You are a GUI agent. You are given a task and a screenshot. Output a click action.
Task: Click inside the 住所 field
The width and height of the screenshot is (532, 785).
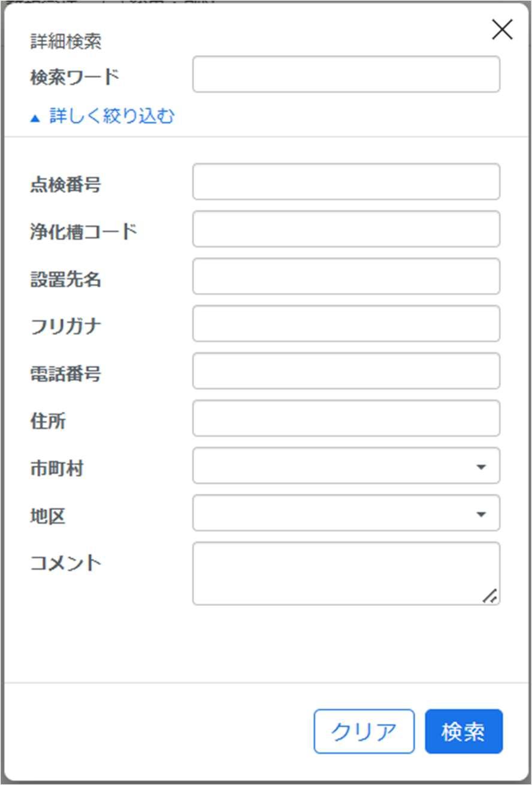pyautogui.click(x=346, y=418)
